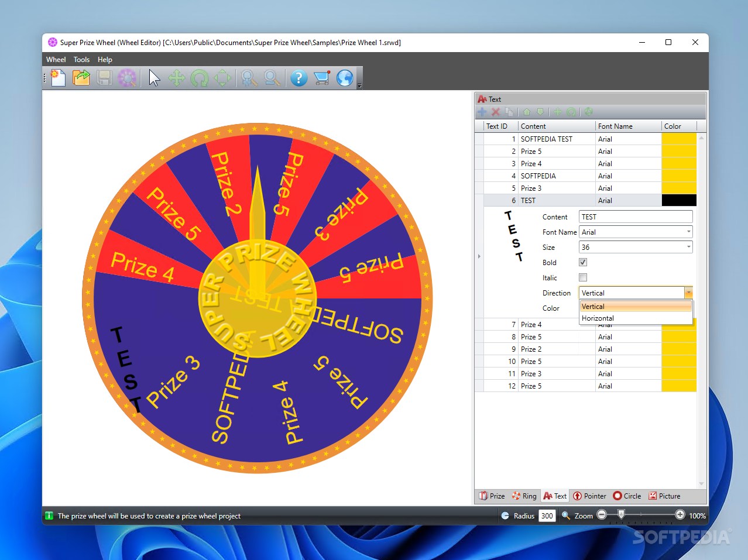
Task: Open Help via the question mark icon
Action: pos(298,78)
